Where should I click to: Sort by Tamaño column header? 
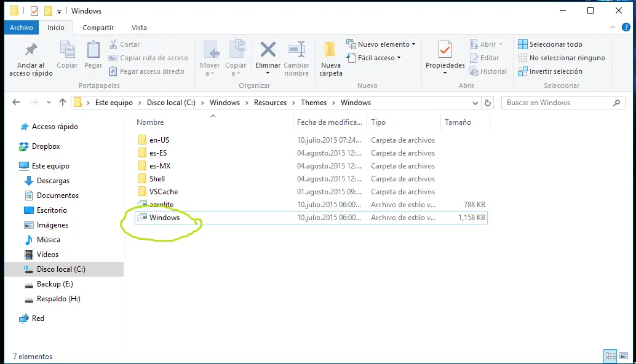[x=458, y=122]
